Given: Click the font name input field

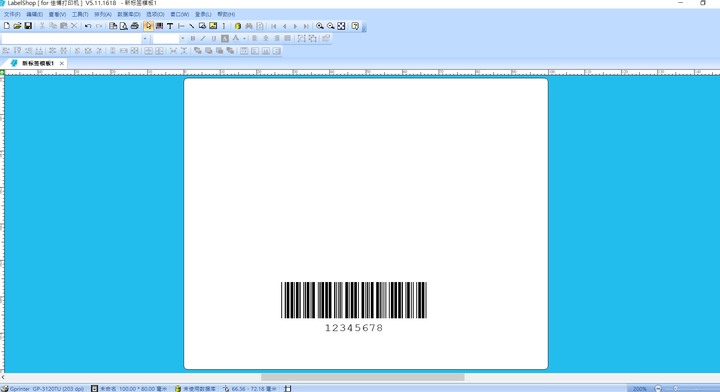Looking at the screenshot, I should point(71,39).
